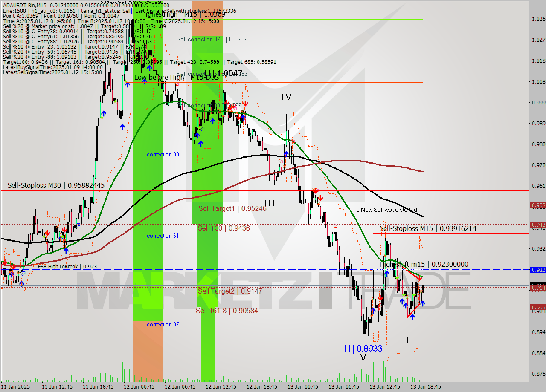Click the 0 New Sell wave started text
546x392 pixels.
click(x=387, y=210)
